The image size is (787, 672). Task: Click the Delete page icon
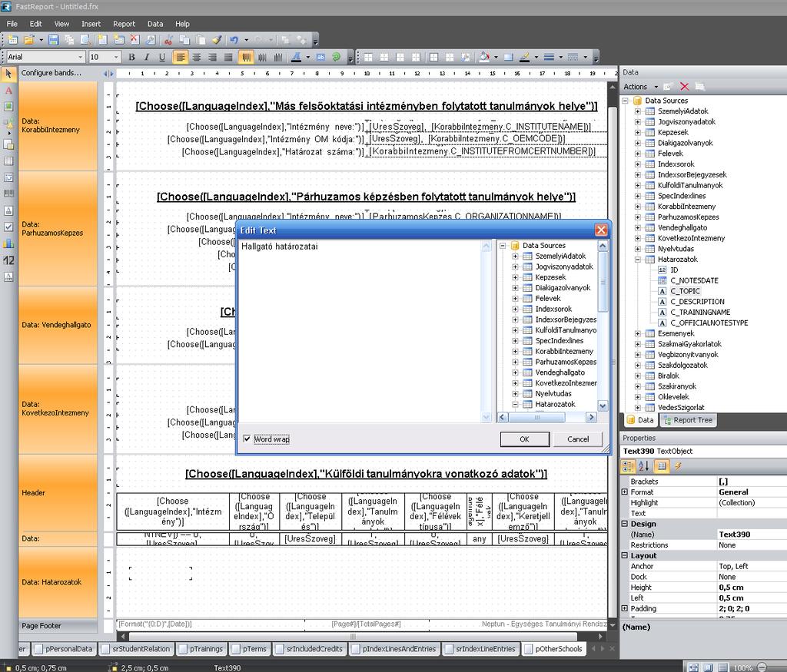click(134, 40)
